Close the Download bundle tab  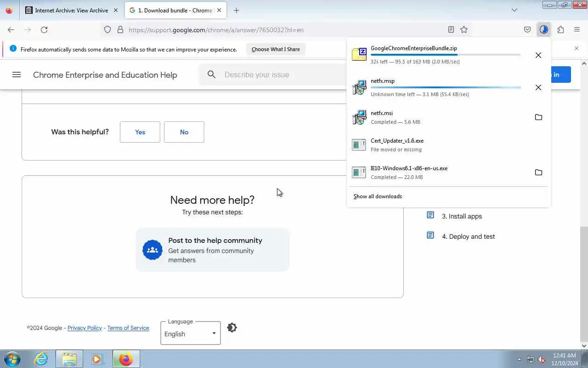(219, 10)
